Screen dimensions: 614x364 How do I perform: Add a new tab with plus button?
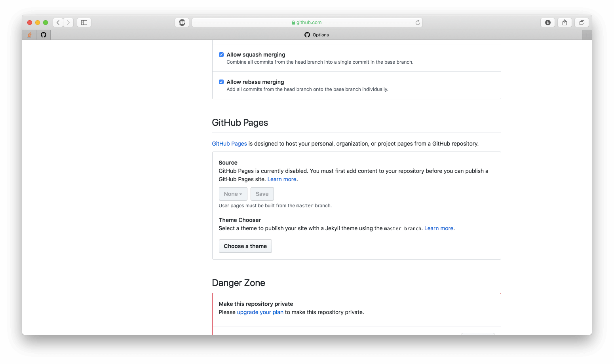pyautogui.click(x=587, y=35)
